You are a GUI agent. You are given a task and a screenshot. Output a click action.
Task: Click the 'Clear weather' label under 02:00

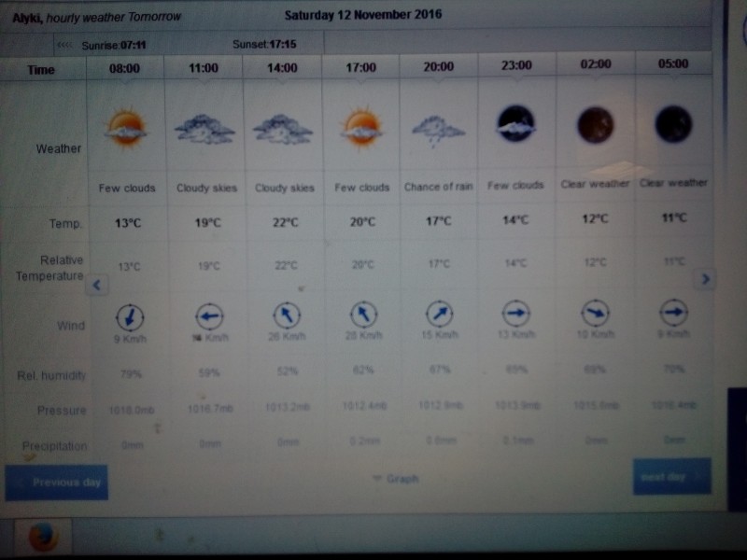[595, 184]
